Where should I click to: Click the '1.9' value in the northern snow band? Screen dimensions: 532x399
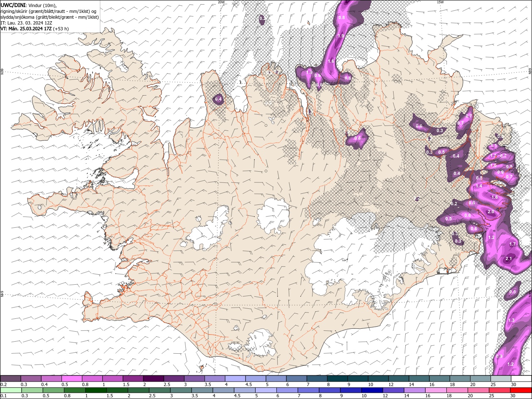tap(341, 36)
